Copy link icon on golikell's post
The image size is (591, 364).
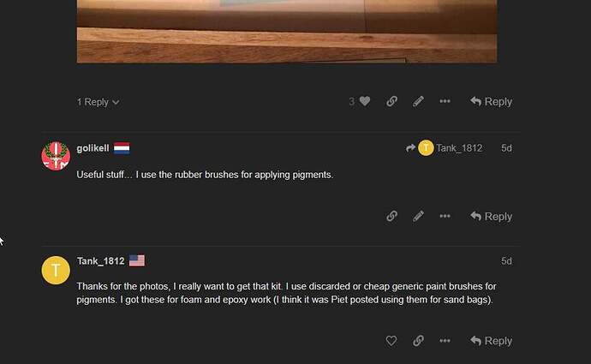point(391,217)
